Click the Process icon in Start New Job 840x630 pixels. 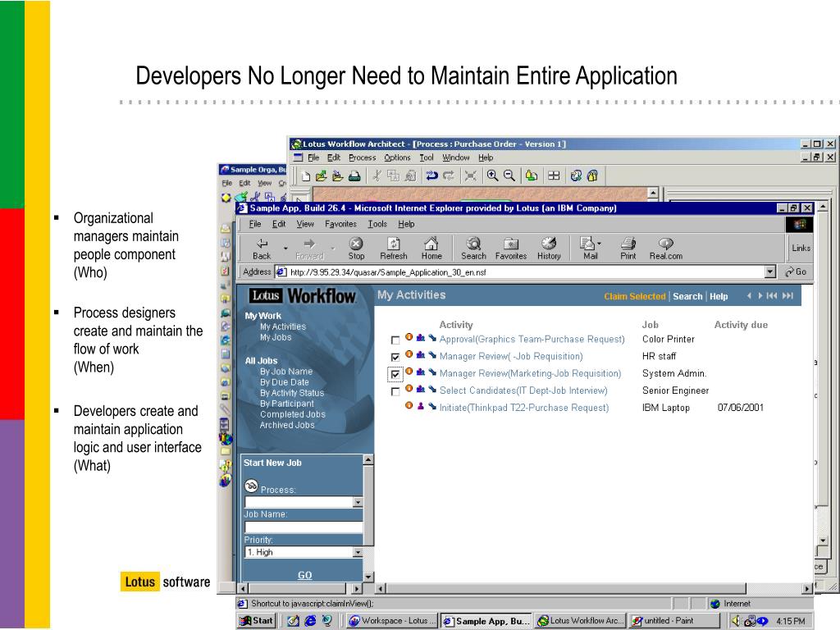(x=251, y=486)
